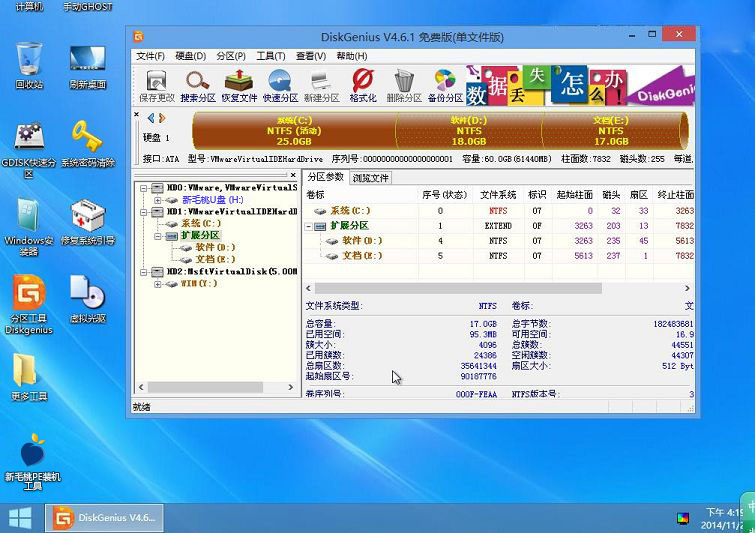Click the 起始柱面 column header
Screen dimensions: 755x533
(575, 195)
